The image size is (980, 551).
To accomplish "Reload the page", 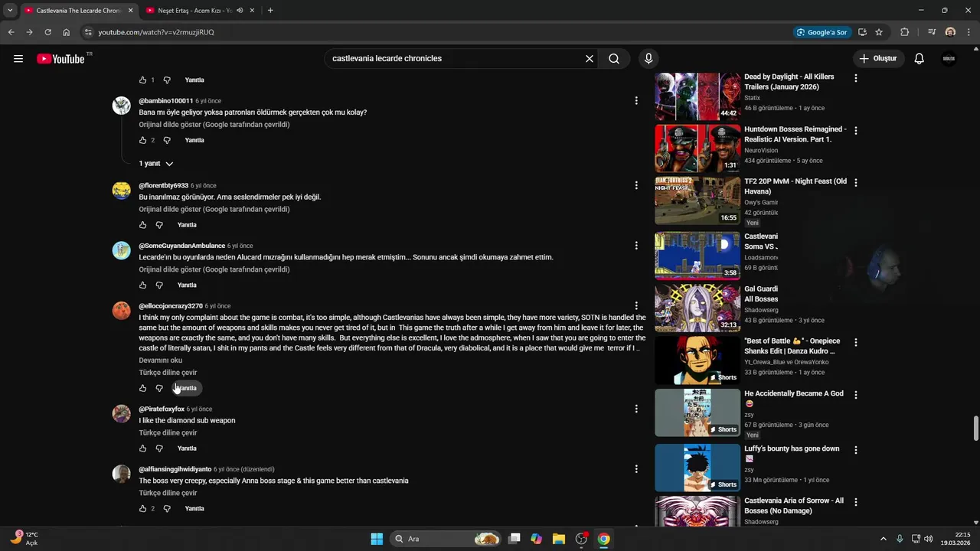I will point(47,32).
